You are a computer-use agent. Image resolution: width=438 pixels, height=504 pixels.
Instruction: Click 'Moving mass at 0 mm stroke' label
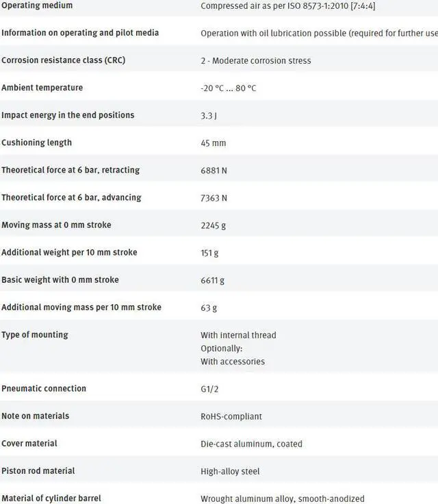point(56,225)
